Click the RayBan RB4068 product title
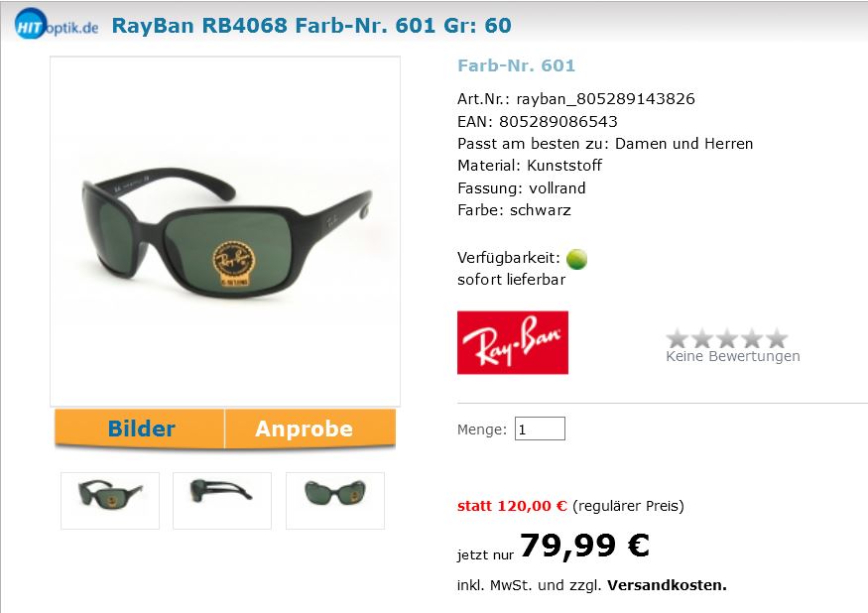This screenshot has height=613, width=868. (311, 26)
